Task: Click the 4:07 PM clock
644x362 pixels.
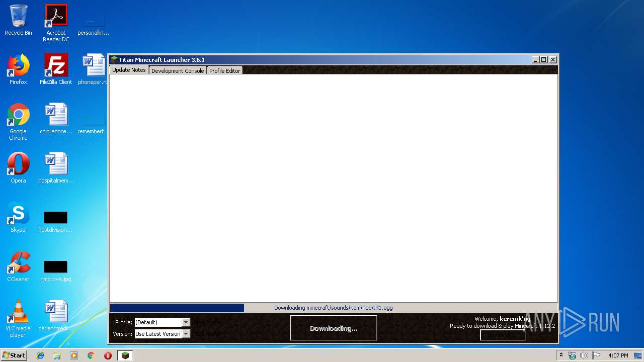Action: [x=618, y=355]
